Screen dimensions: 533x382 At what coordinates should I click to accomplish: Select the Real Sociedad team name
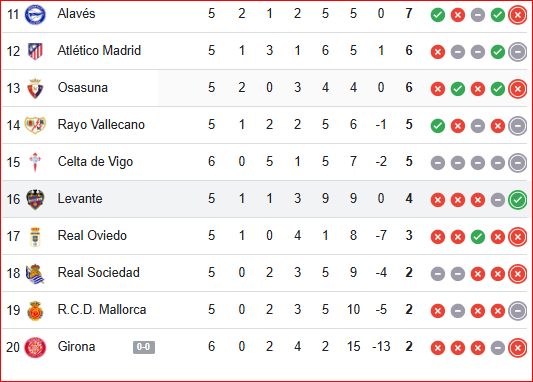tap(99, 273)
